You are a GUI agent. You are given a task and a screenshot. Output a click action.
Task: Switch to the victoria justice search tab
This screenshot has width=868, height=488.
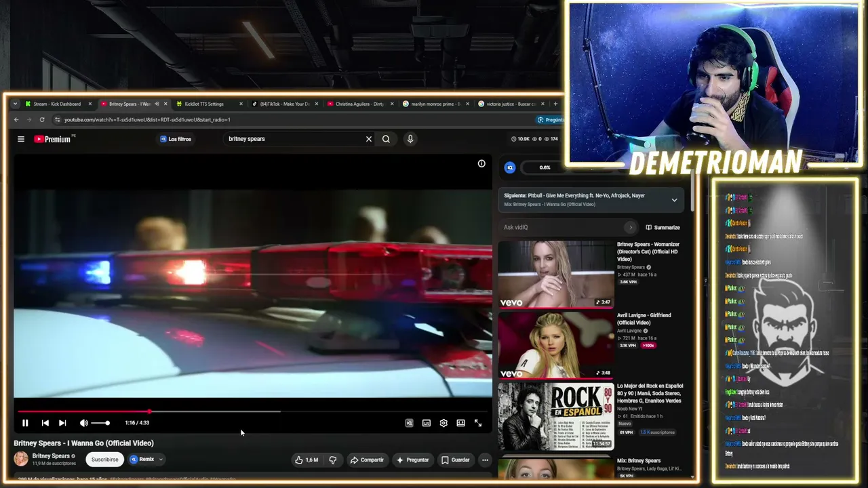coord(511,104)
